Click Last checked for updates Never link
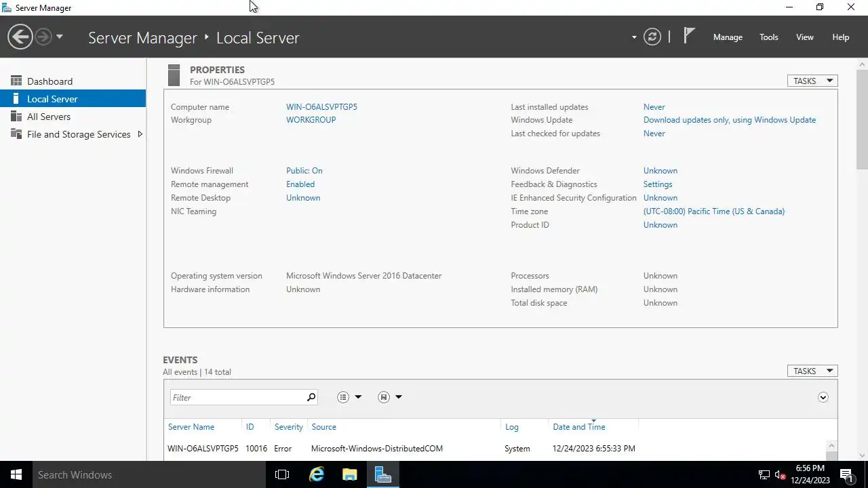The height and width of the screenshot is (488, 868). (654, 134)
